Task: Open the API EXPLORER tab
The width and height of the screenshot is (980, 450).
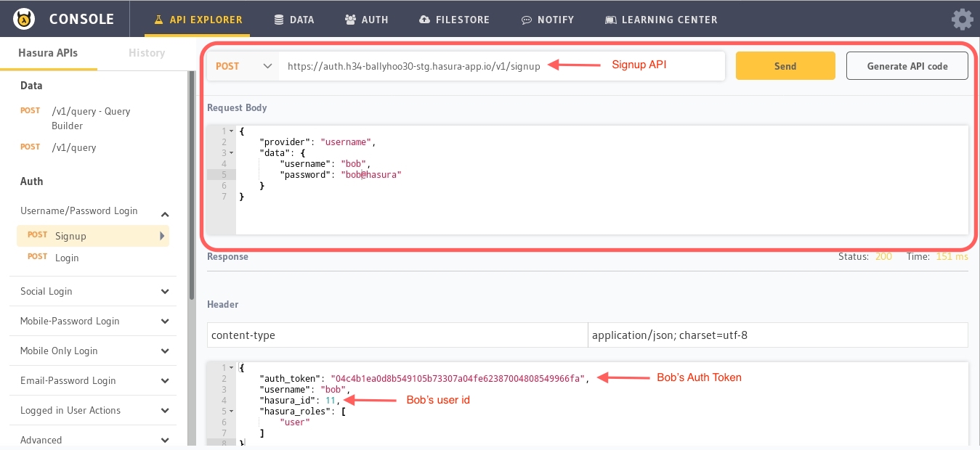Action: pyautogui.click(x=197, y=20)
